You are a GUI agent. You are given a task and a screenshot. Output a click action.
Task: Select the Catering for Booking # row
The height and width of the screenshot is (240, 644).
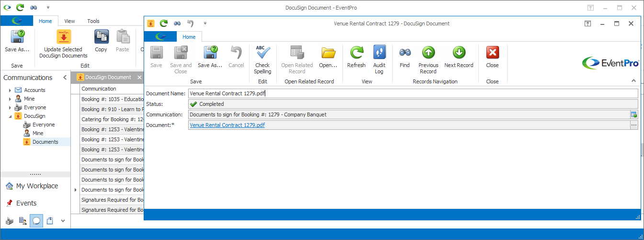[x=112, y=119]
